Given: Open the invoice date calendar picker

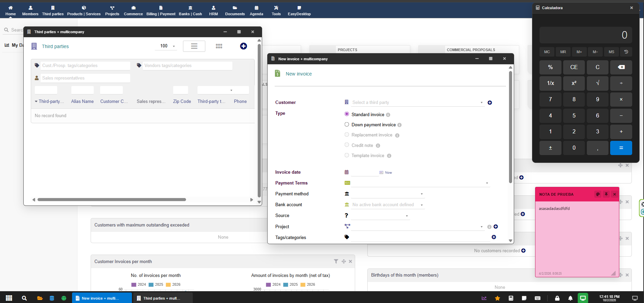Looking at the screenshot, I should tap(346, 172).
